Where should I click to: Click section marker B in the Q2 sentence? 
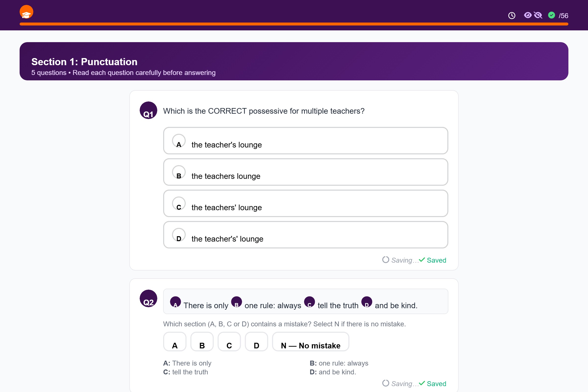pos(236,302)
